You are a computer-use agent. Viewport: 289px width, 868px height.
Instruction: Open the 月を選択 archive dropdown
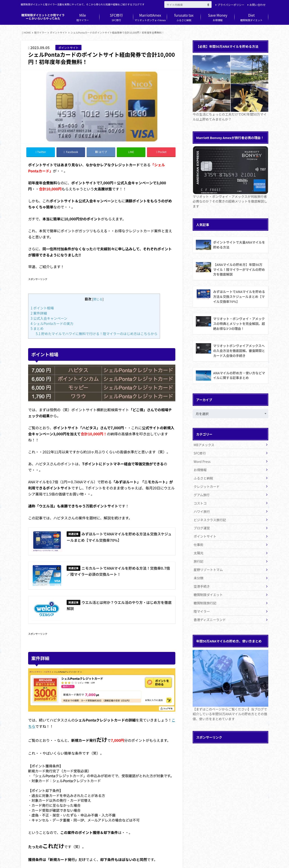230,414
